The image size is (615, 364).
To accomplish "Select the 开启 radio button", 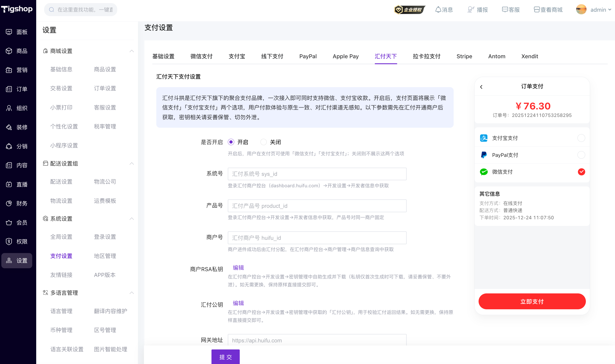I will point(231,142).
